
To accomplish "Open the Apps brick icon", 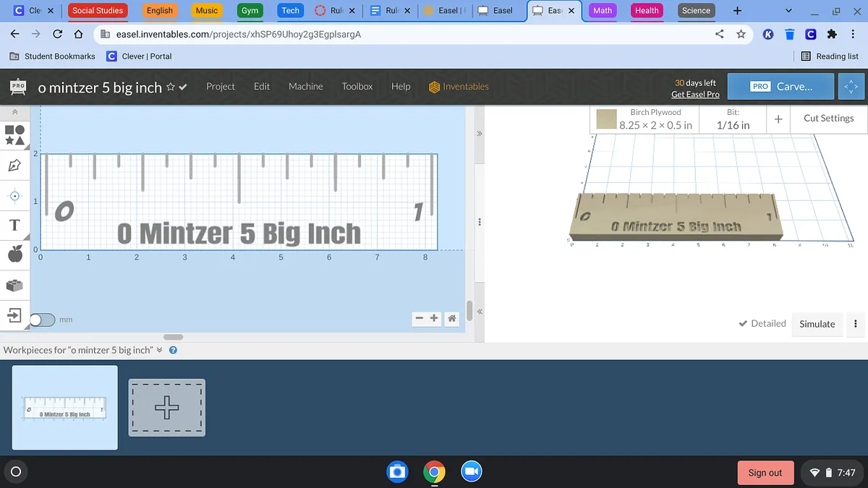I will pos(14,286).
